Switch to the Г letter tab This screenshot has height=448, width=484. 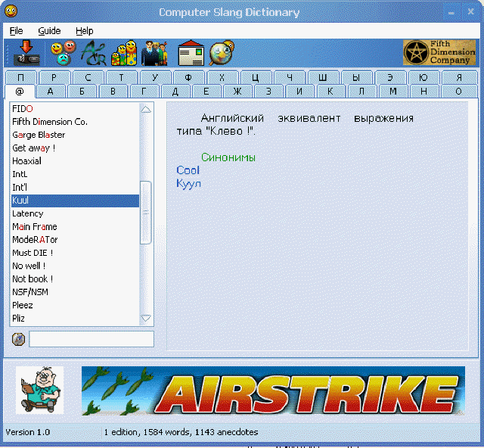(x=144, y=92)
